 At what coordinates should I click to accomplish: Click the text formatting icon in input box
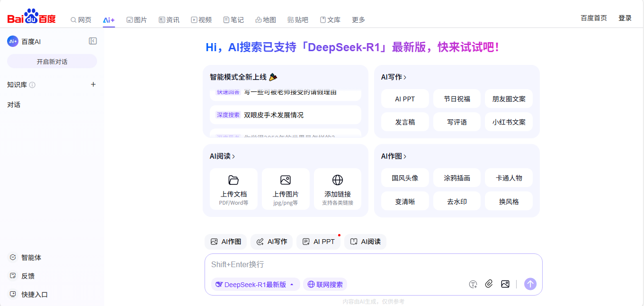(x=473, y=284)
